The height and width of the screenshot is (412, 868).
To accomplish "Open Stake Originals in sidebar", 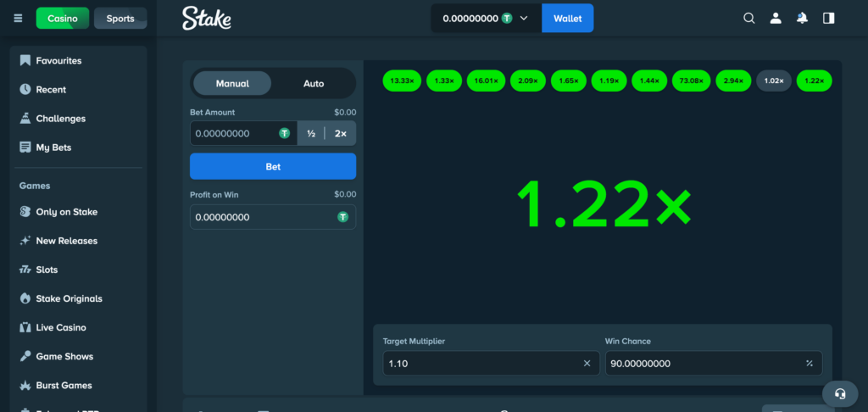I will [x=69, y=298].
